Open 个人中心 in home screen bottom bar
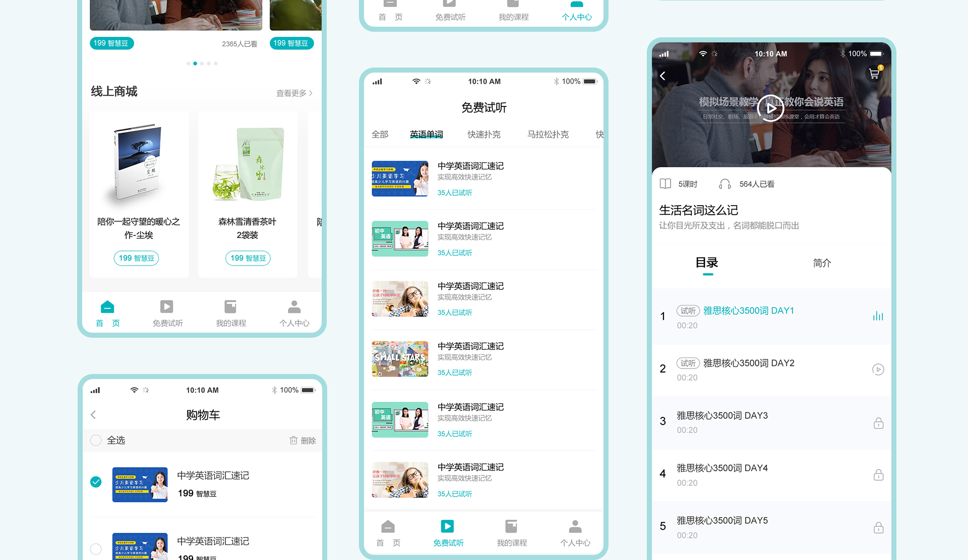Viewport: 968px width, 560px height. point(294,314)
